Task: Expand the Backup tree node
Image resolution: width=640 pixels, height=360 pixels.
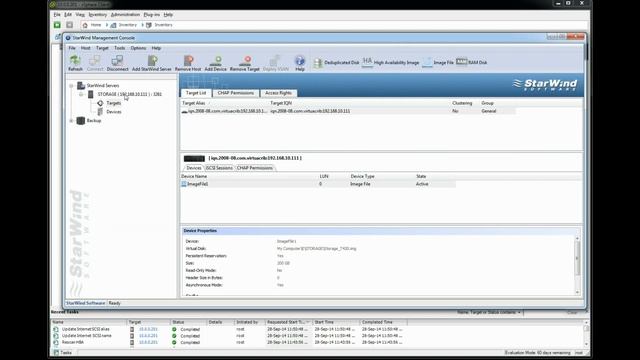Action: (x=71, y=121)
